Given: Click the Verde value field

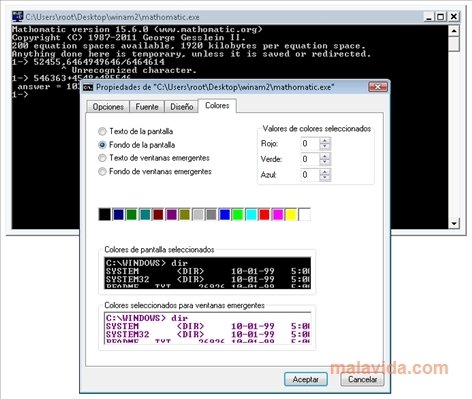Looking at the screenshot, I should coord(310,159).
